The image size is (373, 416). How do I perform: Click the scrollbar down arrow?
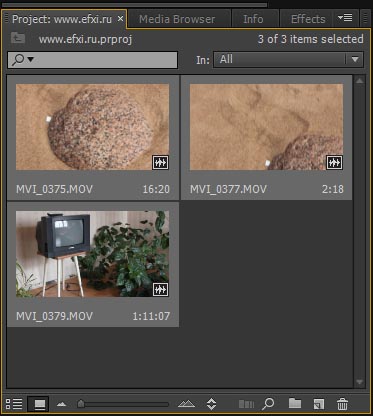pyautogui.click(x=359, y=382)
